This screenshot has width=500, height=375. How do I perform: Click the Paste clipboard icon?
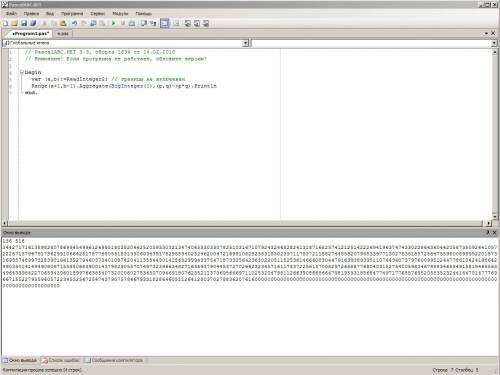click(63, 23)
